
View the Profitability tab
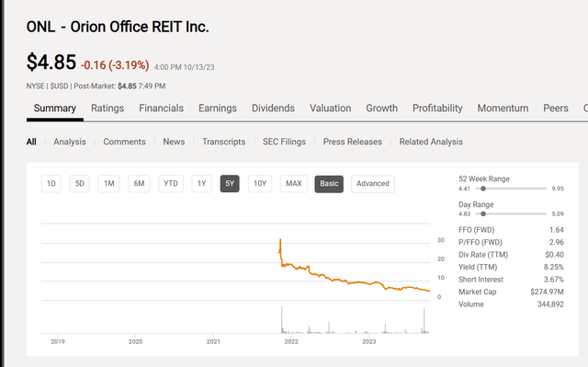(x=437, y=108)
